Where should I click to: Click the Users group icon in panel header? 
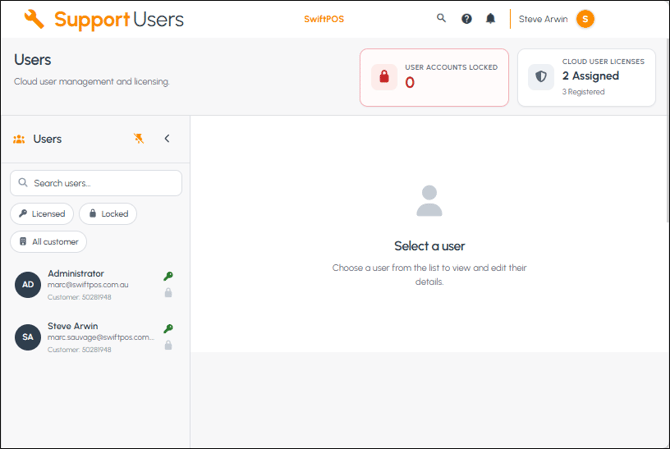click(x=19, y=139)
